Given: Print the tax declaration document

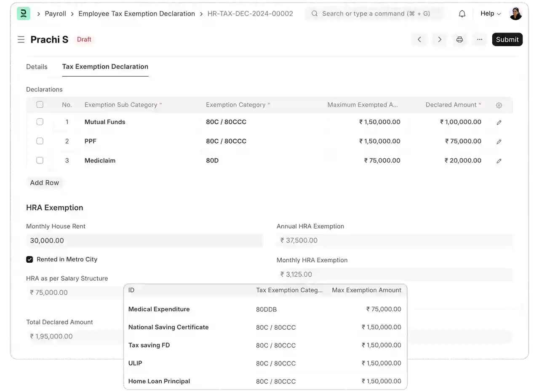Looking at the screenshot, I should coord(459,39).
